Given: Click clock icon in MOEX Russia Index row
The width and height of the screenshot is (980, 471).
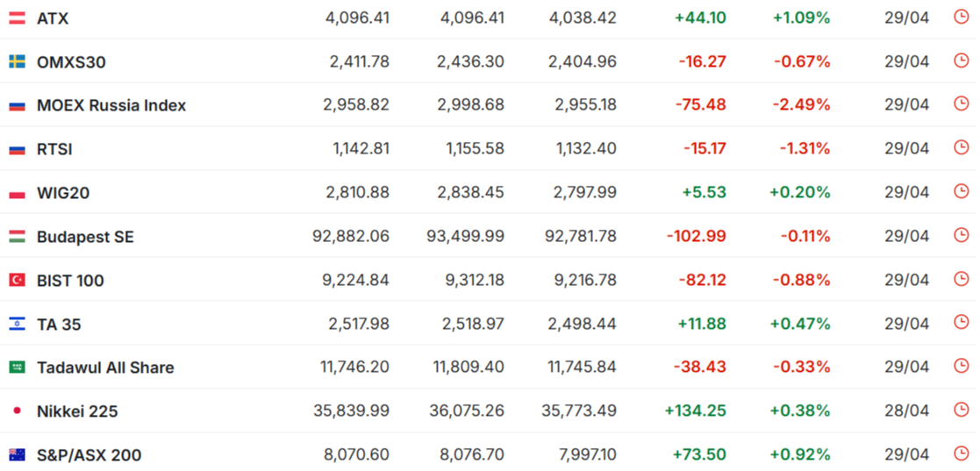Looking at the screenshot, I should click(961, 104).
